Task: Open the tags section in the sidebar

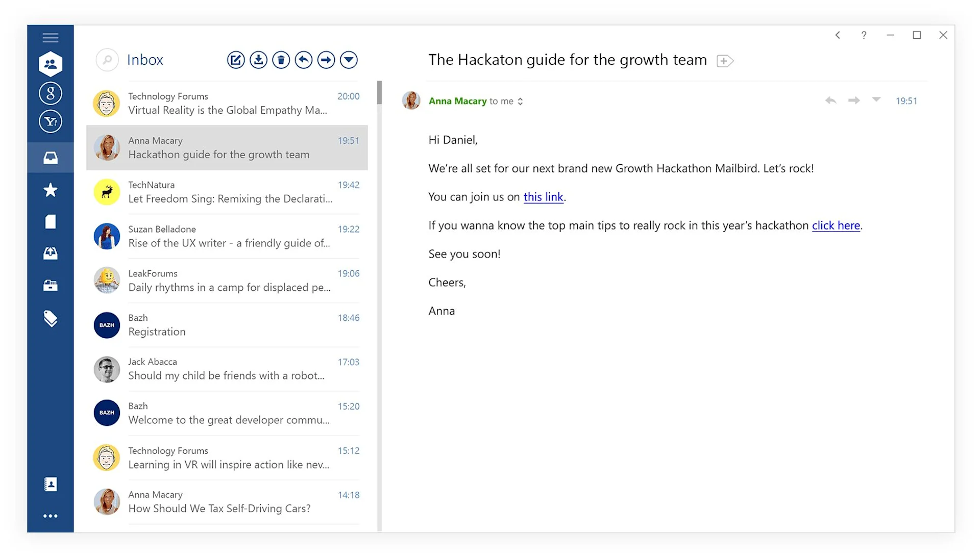Action: click(51, 319)
